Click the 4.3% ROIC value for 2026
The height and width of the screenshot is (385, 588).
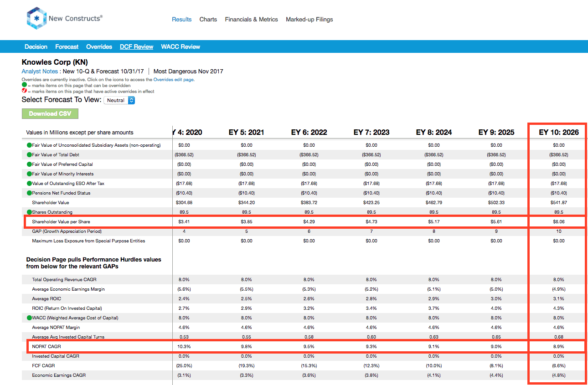coord(559,308)
